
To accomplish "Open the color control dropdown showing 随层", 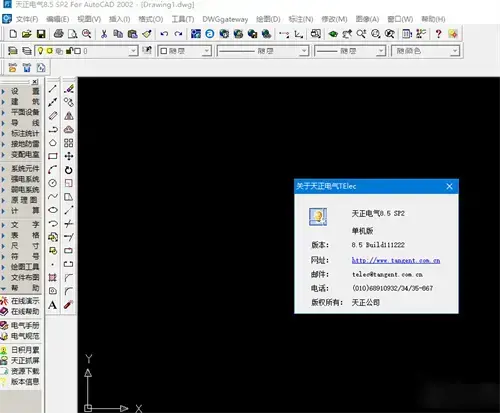I will pos(207,51).
